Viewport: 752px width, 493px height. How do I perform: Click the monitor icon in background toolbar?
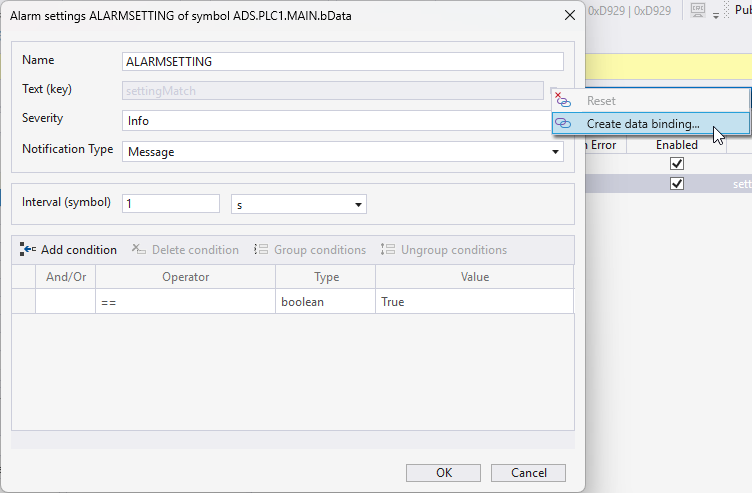click(698, 11)
